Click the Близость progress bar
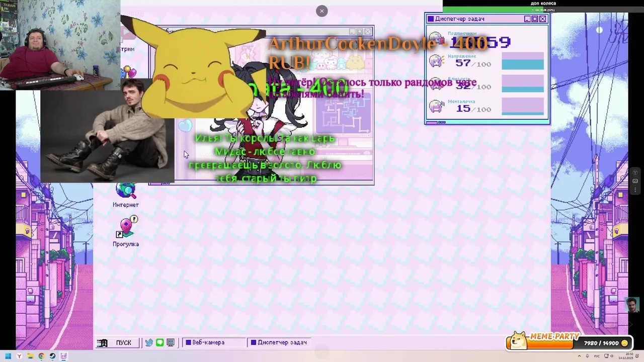The width and height of the screenshot is (644, 362). click(523, 83)
